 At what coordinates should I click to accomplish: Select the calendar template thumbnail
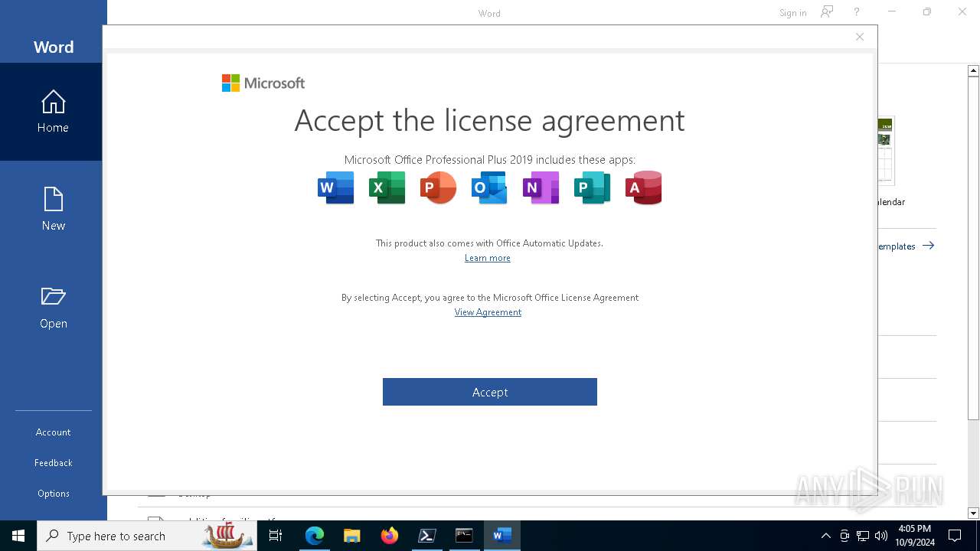tap(886, 151)
